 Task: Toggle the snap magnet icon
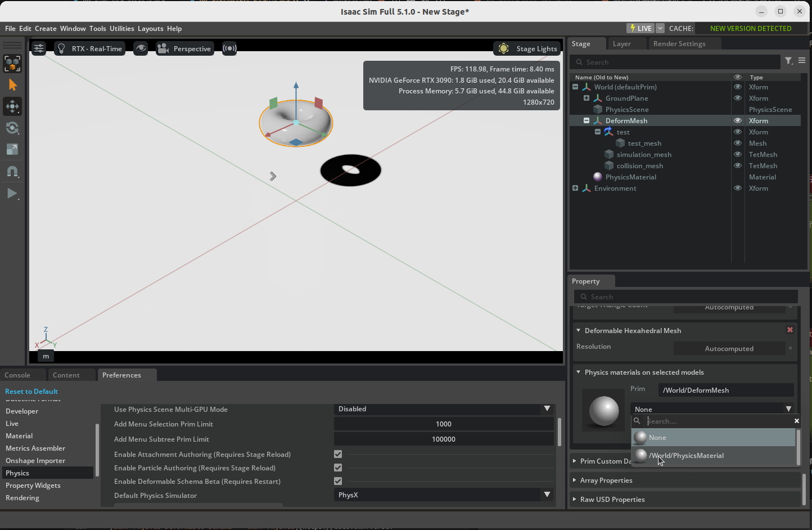[12, 172]
